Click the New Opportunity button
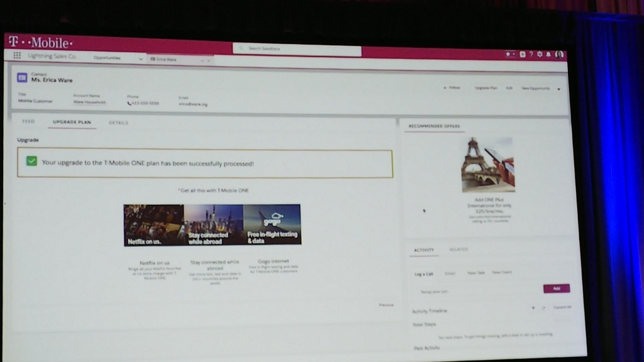 (536, 88)
